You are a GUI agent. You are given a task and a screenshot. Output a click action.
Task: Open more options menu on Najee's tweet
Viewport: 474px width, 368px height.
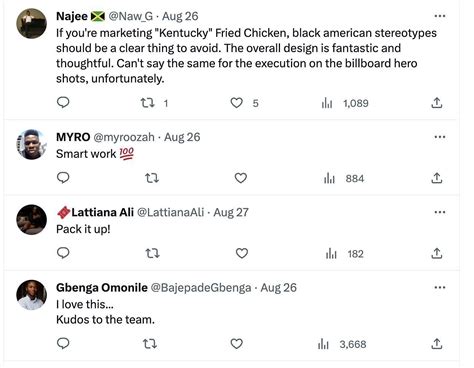440,16
